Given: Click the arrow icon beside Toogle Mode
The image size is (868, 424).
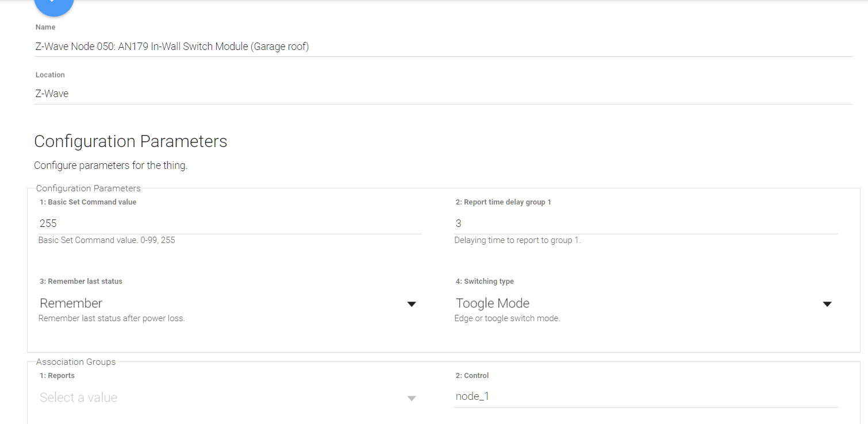Looking at the screenshot, I should click(827, 304).
